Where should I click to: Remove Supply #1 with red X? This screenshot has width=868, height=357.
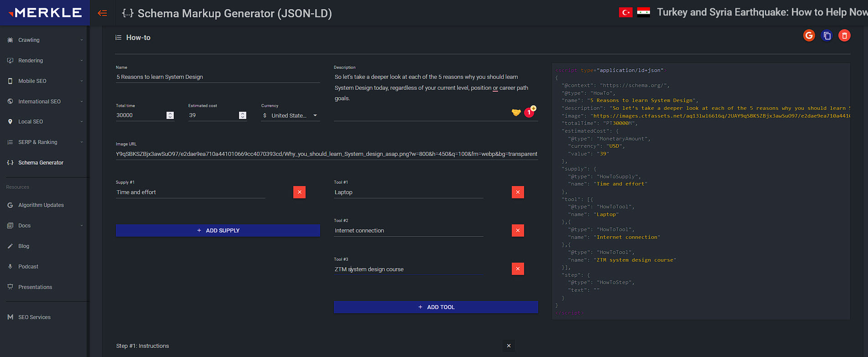click(x=299, y=192)
